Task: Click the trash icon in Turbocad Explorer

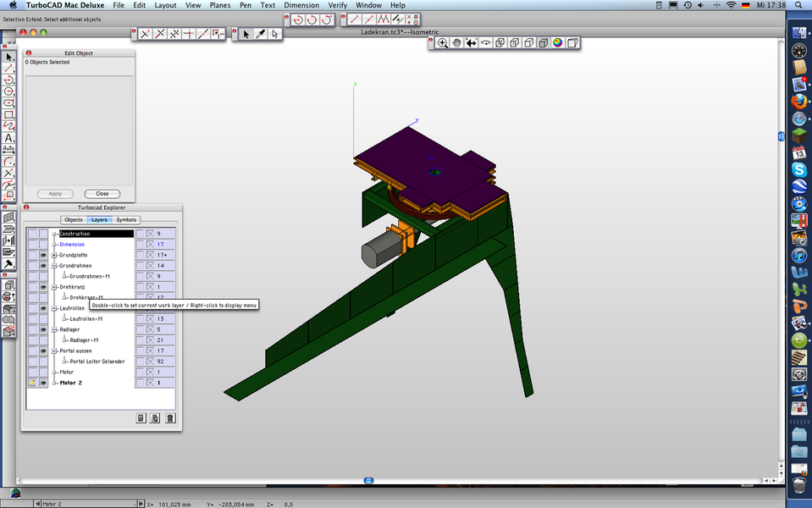Action: (x=170, y=417)
